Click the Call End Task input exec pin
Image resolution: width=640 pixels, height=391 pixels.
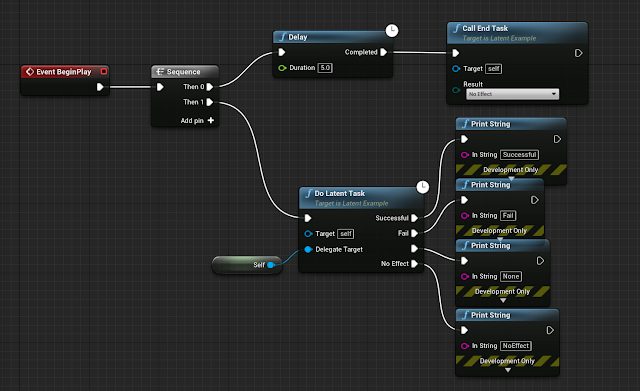456,53
